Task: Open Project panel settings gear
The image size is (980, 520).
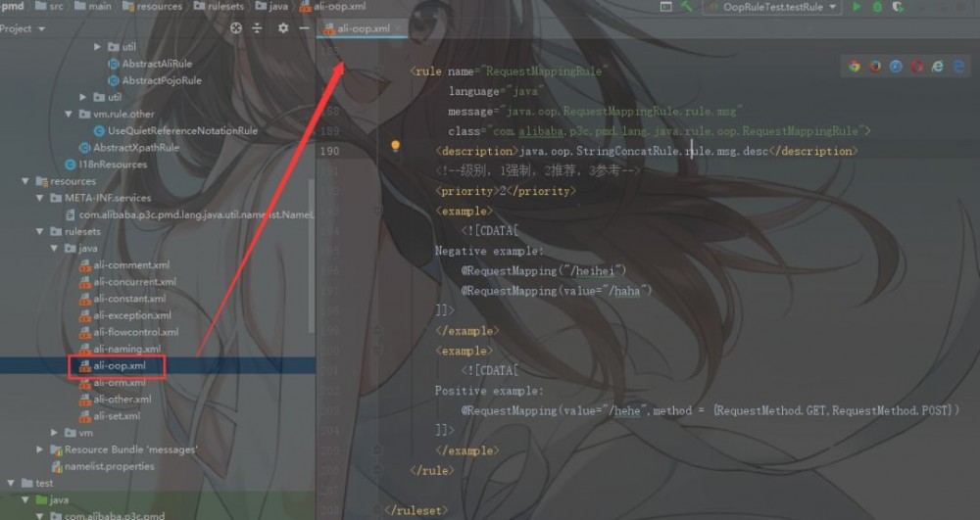Action: 283,28
